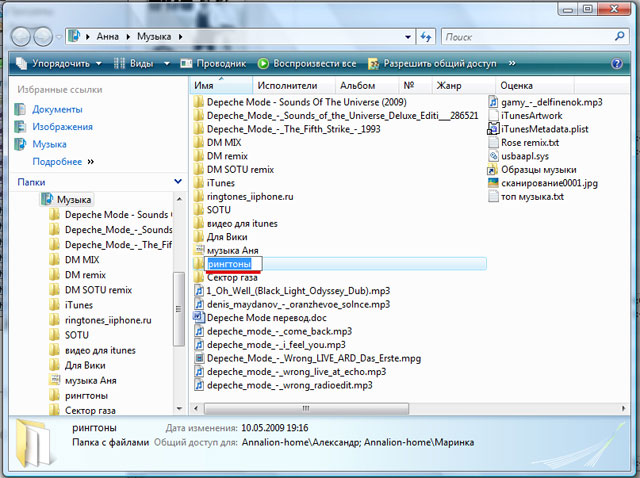
Task: Select the сканирование0001.jpg image icon
Action: pos(493,182)
